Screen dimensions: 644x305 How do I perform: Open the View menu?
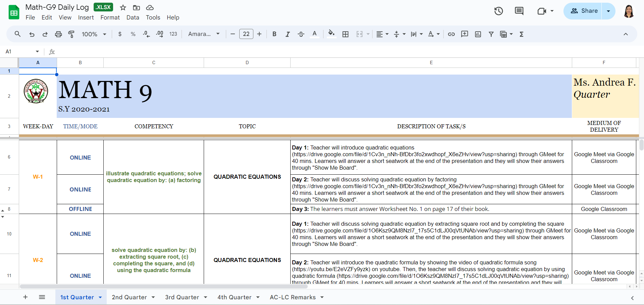tap(65, 17)
